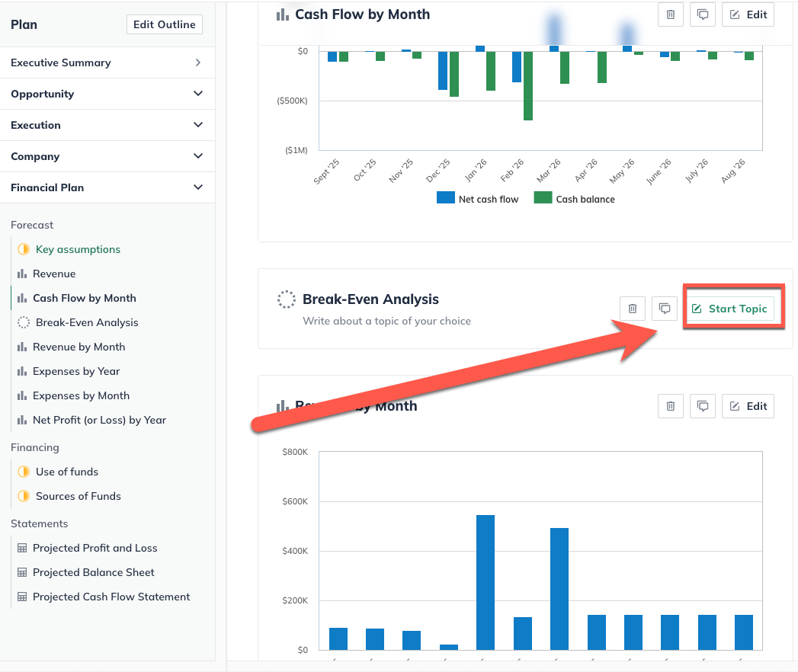Open the Executive Summary section

[107, 62]
